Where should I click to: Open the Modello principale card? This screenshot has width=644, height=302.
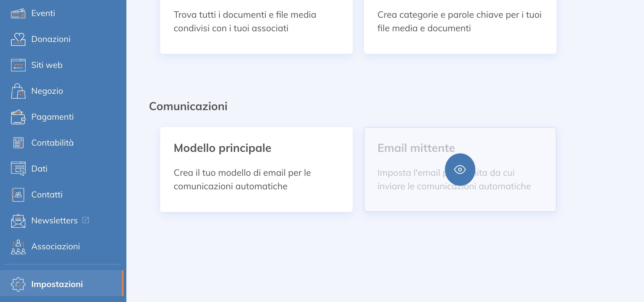tap(256, 169)
